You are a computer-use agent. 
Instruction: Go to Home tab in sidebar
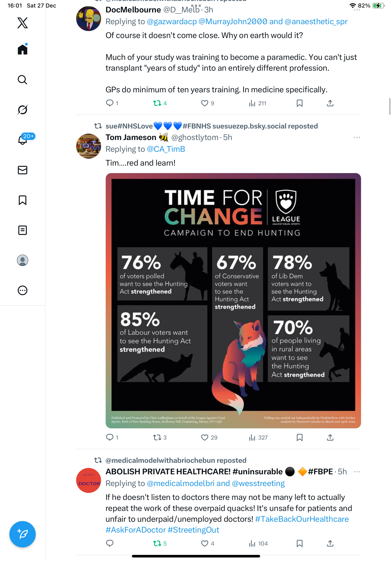(x=23, y=50)
